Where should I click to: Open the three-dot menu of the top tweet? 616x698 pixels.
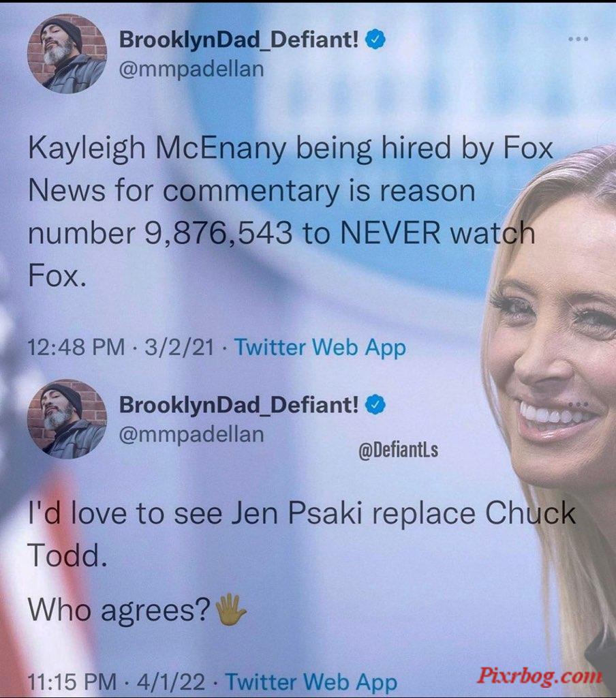(x=579, y=39)
